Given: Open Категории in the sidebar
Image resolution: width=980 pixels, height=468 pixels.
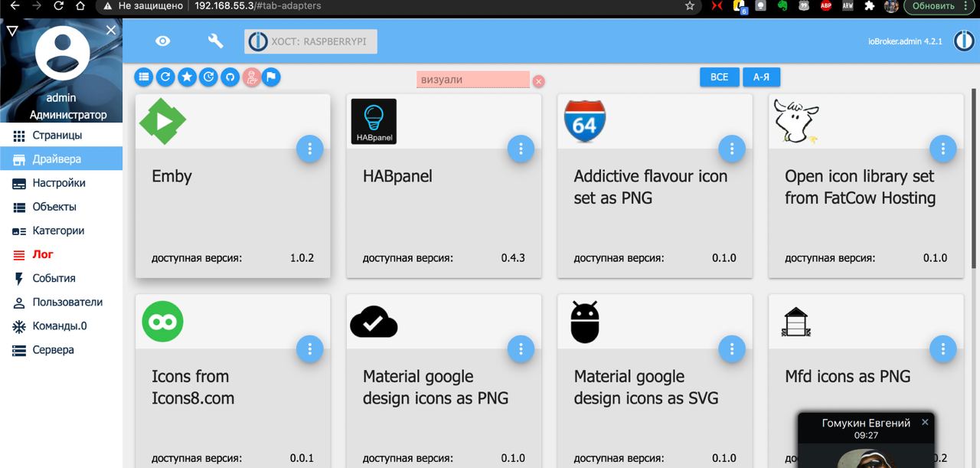Looking at the screenshot, I should coord(61,231).
